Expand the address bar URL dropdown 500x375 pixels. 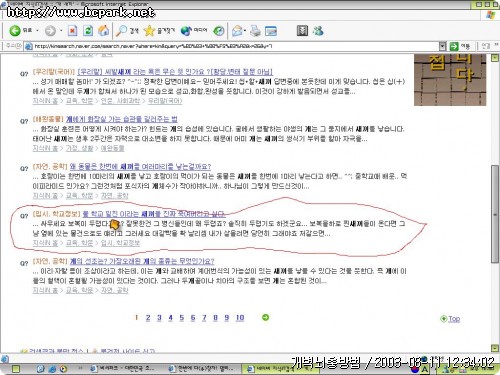pyautogui.click(x=442, y=46)
